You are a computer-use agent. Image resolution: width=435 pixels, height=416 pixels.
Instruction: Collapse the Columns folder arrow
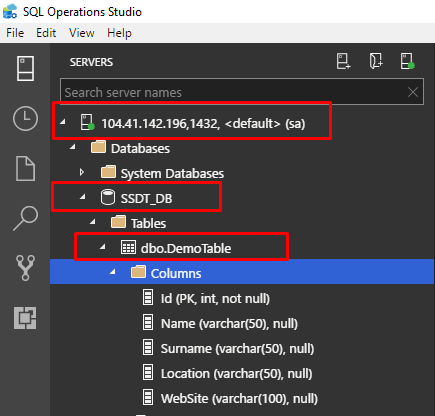[x=113, y=272]
